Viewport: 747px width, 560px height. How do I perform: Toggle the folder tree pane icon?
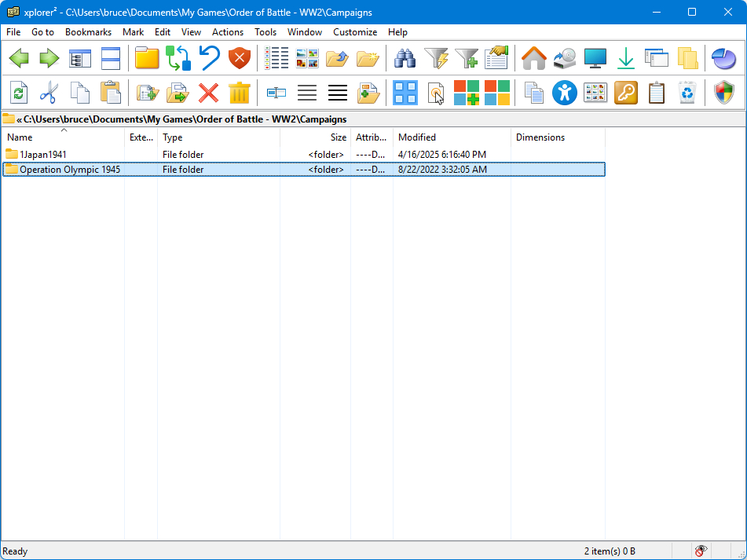80,58
